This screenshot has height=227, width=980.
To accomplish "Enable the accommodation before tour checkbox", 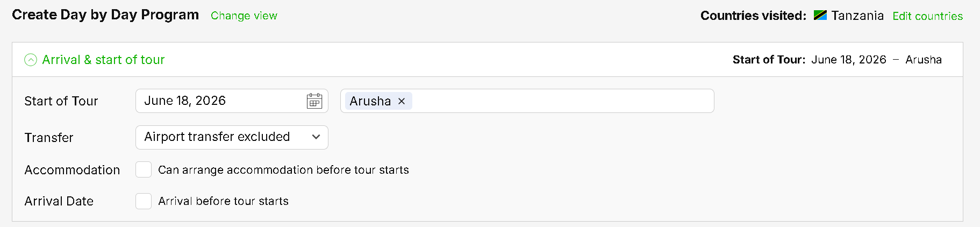I will pos(144,170).
